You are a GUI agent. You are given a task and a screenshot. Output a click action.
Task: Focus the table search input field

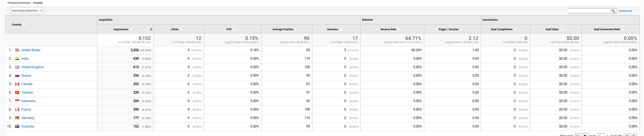(589, 11)
